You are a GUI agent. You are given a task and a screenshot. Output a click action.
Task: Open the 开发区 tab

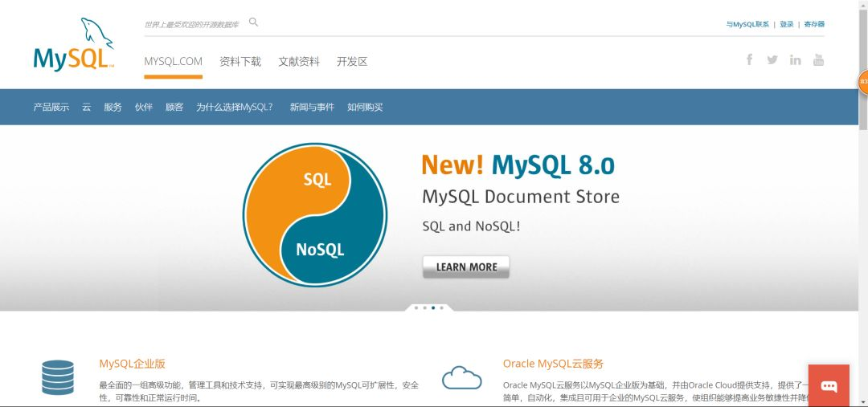pos(352,61)
